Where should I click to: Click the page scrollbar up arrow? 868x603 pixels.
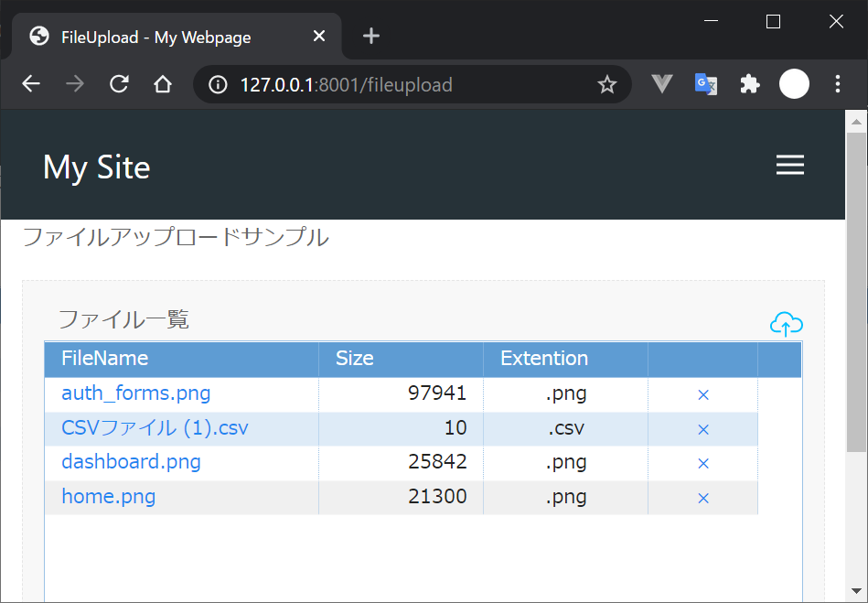pos(856,122)
